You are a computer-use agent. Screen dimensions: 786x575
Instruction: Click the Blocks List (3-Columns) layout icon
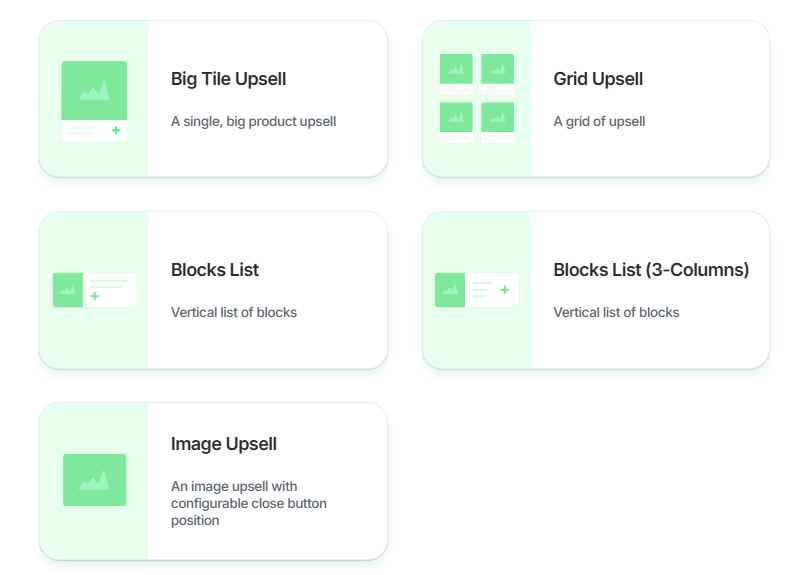tap(477, 290)
